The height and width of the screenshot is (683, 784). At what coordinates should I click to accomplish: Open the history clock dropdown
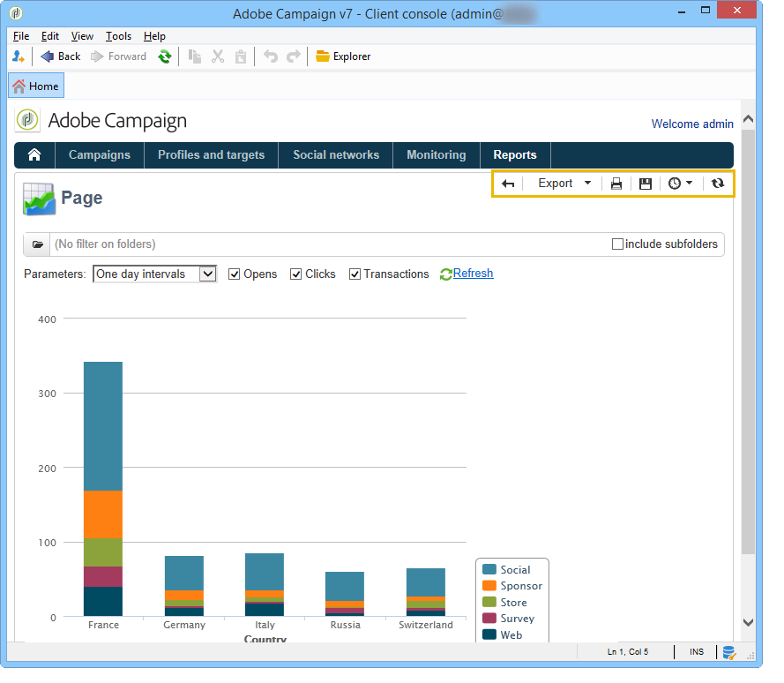[x=680, y=184]
